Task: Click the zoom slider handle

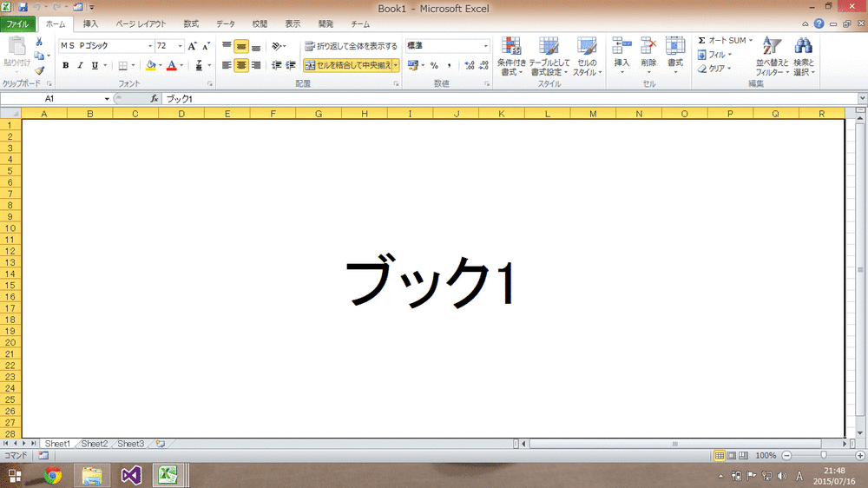Action: click(x=823, y=455)
